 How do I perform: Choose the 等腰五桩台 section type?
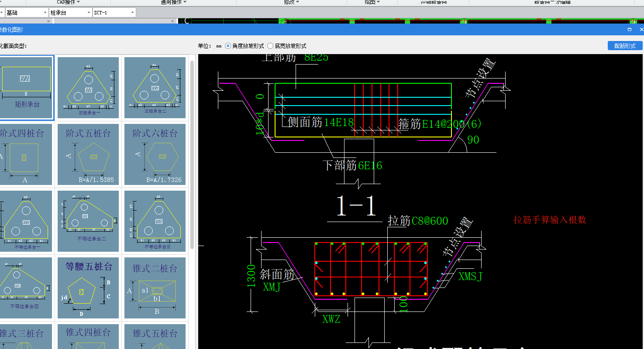[88, 288]
